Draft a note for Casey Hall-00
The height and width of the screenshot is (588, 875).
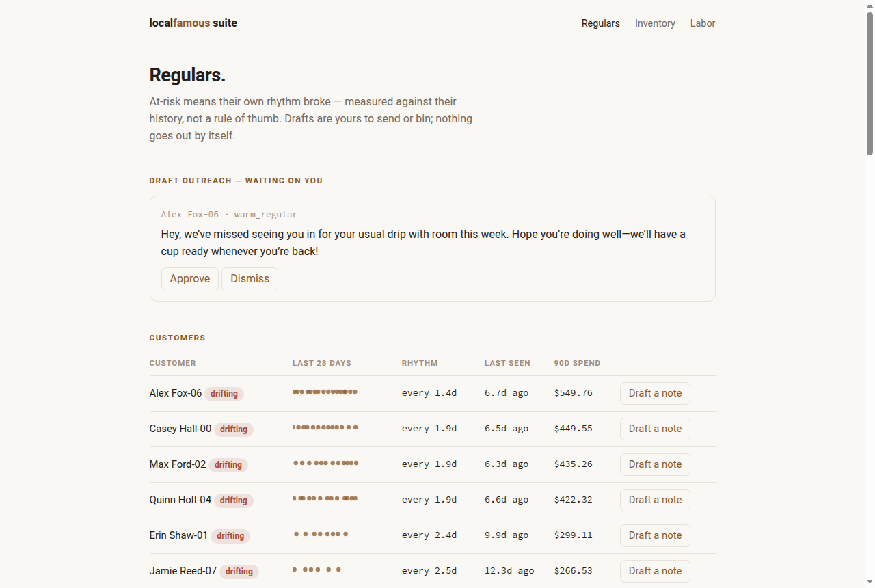(655, 429)
